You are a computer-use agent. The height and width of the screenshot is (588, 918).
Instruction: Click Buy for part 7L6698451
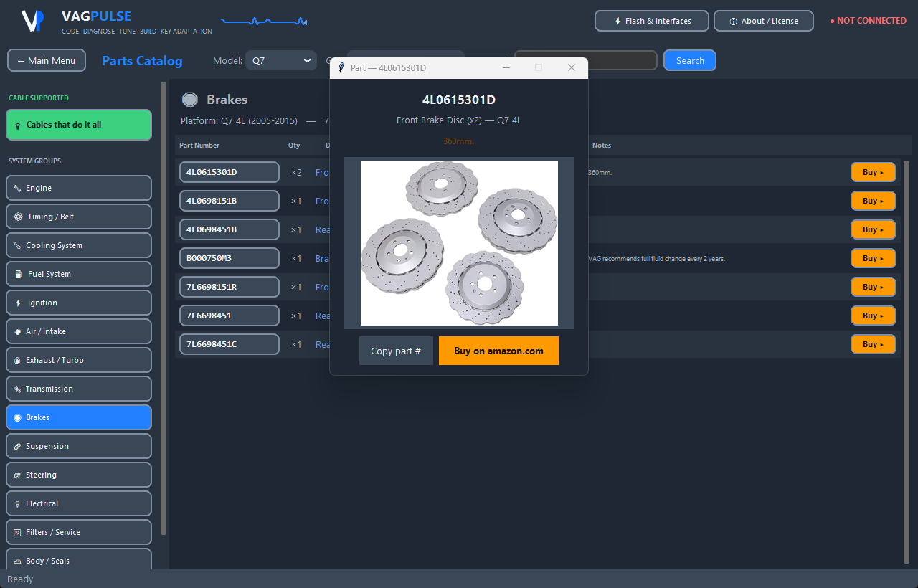click(x=874, y=316)
